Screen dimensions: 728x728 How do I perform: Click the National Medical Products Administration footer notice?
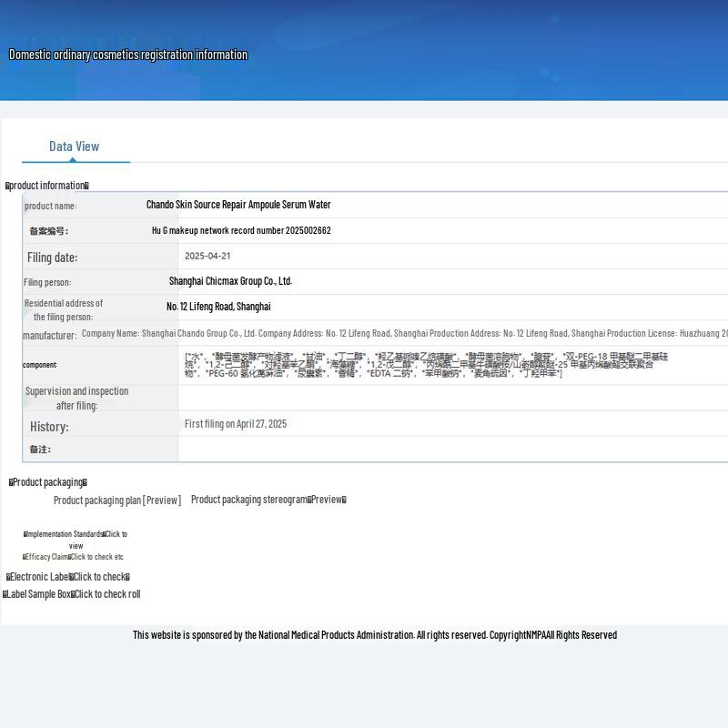[x=375, y=634]
